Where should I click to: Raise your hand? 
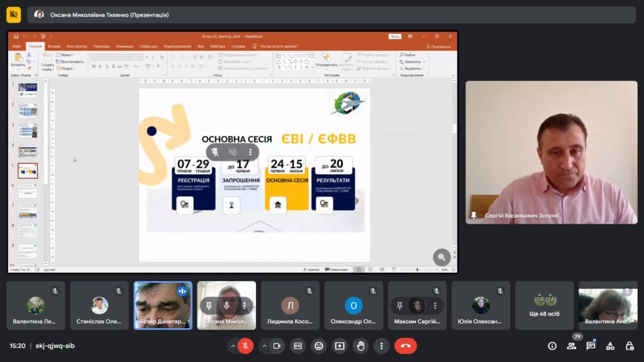(360, 346)
